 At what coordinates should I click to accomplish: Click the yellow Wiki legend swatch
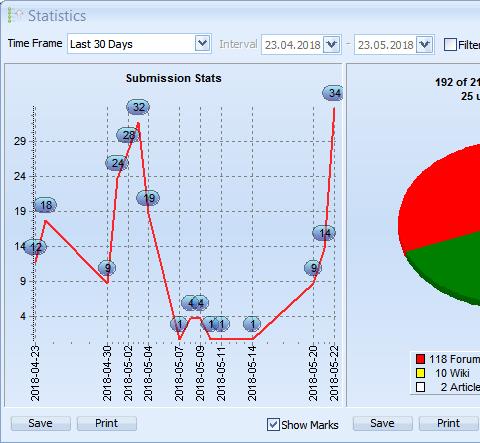point(420,373)
